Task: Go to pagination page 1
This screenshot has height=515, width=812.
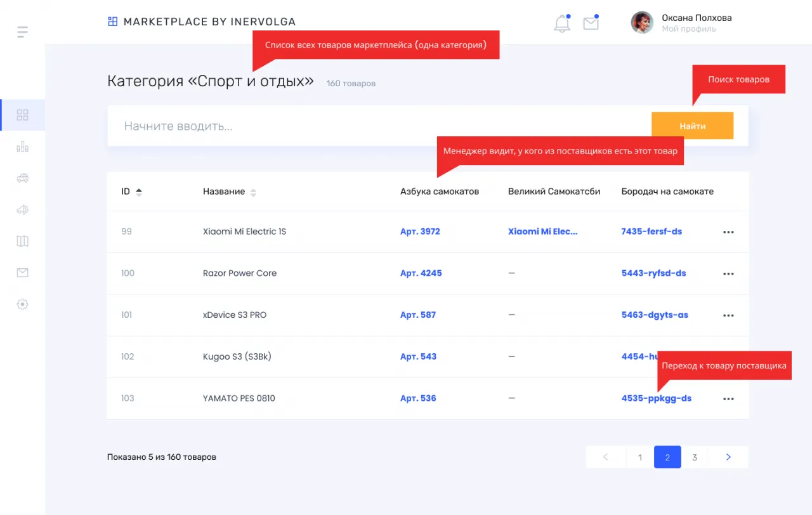Action: [x=640, y=457]
